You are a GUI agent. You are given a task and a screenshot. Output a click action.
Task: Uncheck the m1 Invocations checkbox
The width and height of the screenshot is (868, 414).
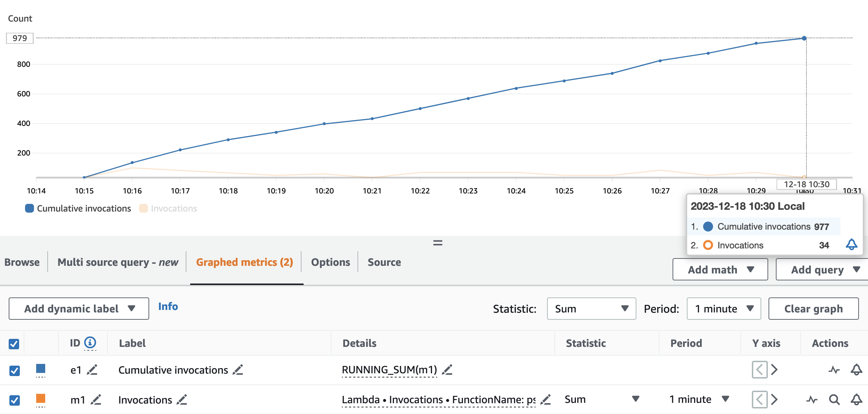[x=14, y=400]
